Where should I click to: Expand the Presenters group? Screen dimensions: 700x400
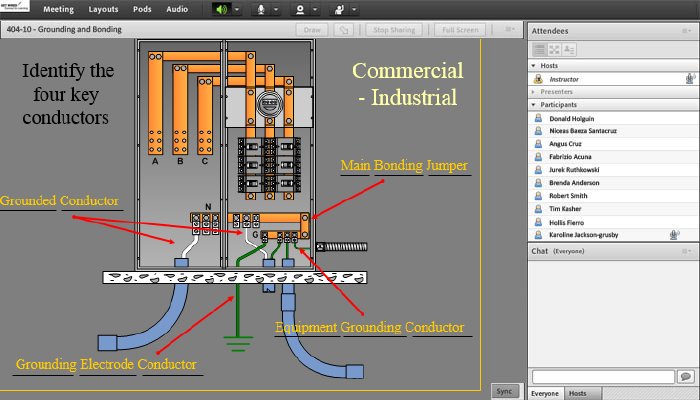point(534,91)
